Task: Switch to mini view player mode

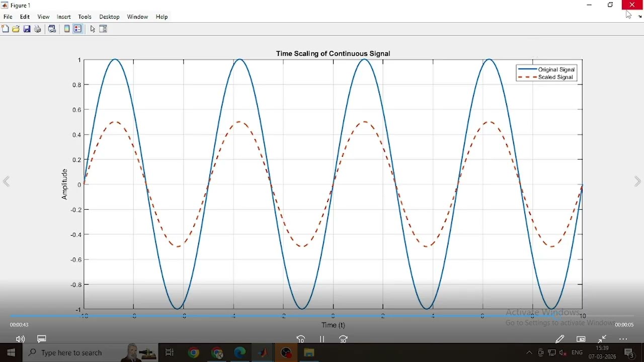Action: click(581, 339)
